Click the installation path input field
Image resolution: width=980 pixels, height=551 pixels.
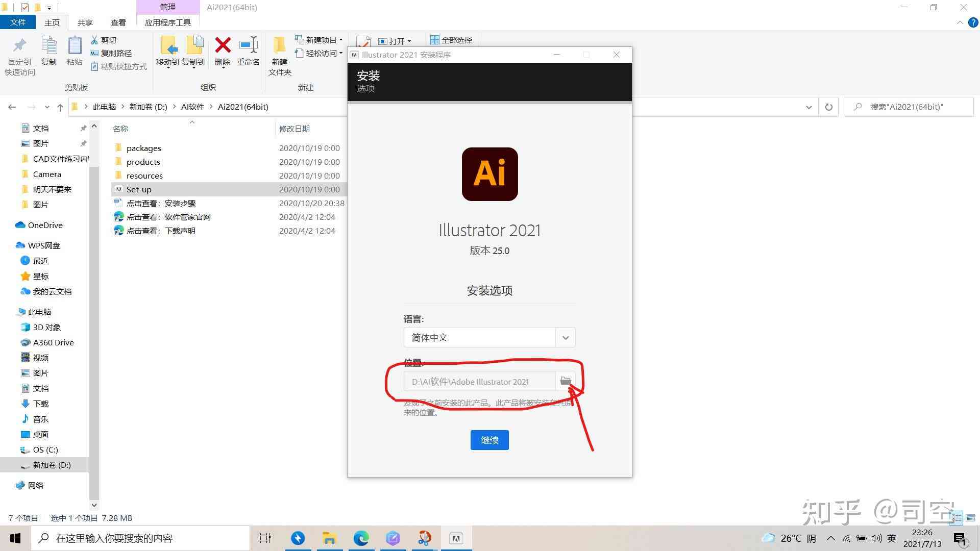click(480, 382)
